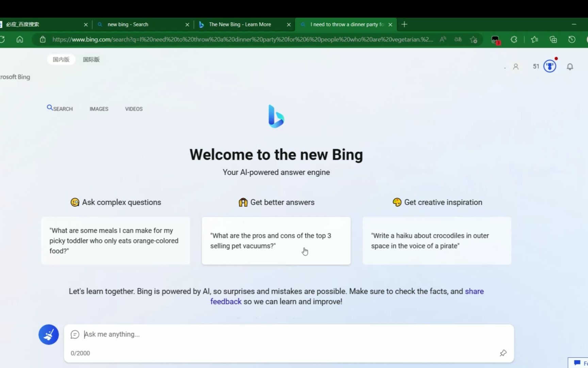Open the IMAGES tab
The width and height of the screenshot is (588, 368).
(99, 109)
